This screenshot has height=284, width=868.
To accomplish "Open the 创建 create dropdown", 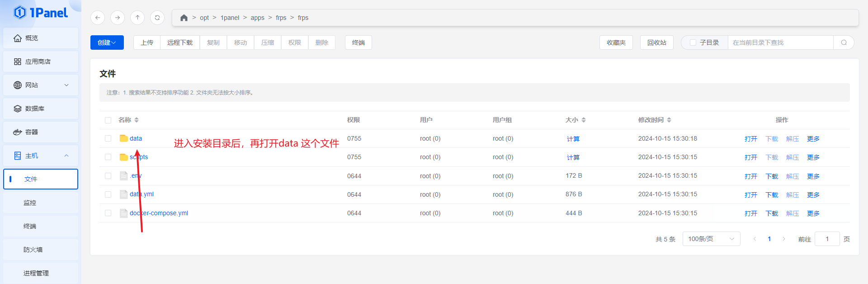I will (107, 43).
